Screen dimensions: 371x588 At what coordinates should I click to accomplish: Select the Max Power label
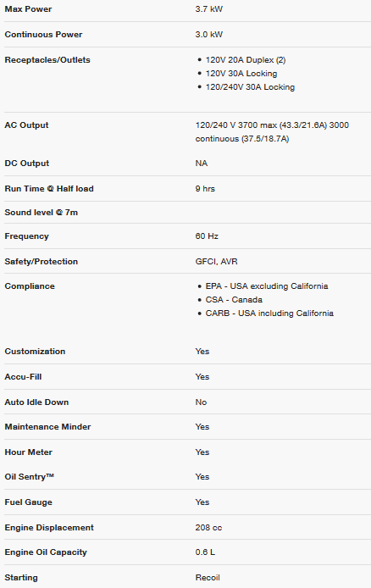[x=28, y=9]
